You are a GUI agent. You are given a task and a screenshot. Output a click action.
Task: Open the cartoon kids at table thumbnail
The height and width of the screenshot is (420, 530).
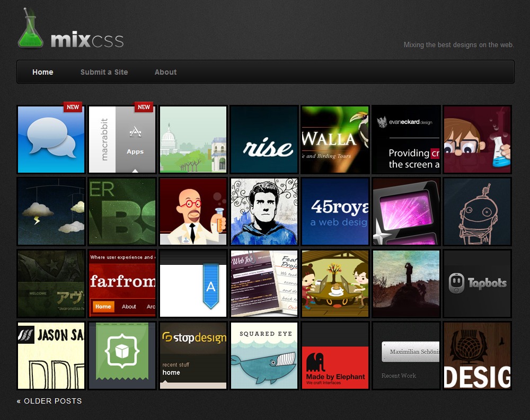335,283
